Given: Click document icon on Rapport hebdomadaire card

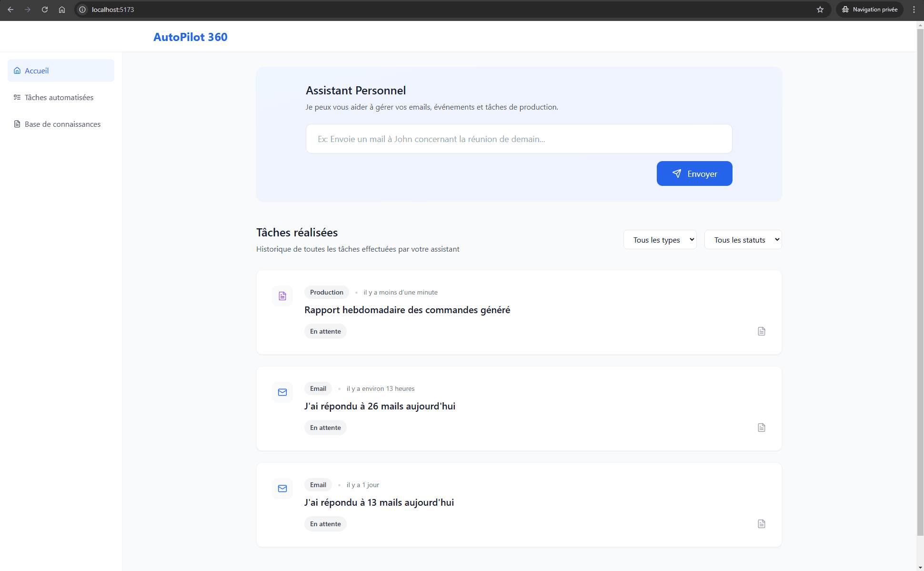Looking at the screenshot, I should pyautogui.click(x=761, y=331).
